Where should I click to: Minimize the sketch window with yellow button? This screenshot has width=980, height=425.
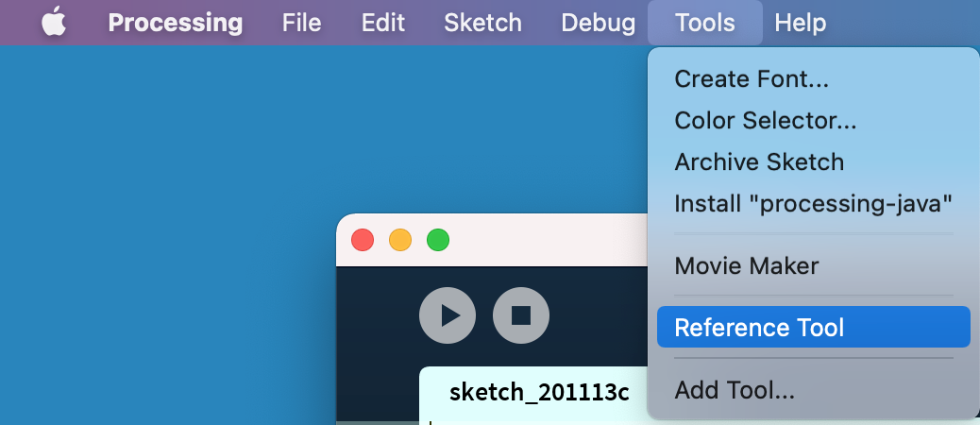400,240
